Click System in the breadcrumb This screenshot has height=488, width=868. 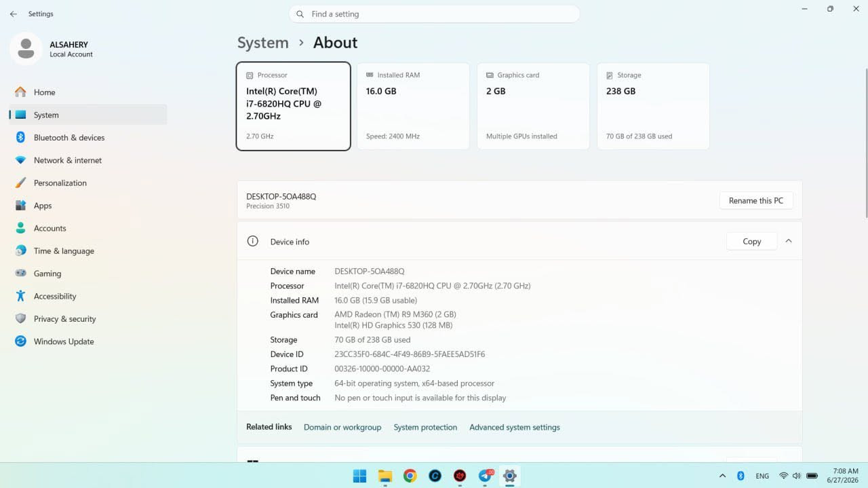point(263,43)
